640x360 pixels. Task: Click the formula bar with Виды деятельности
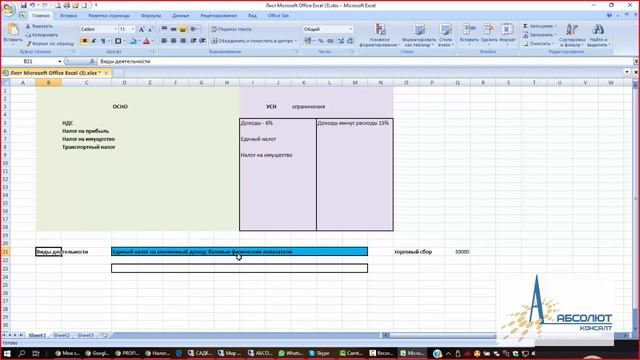point(365,61)
